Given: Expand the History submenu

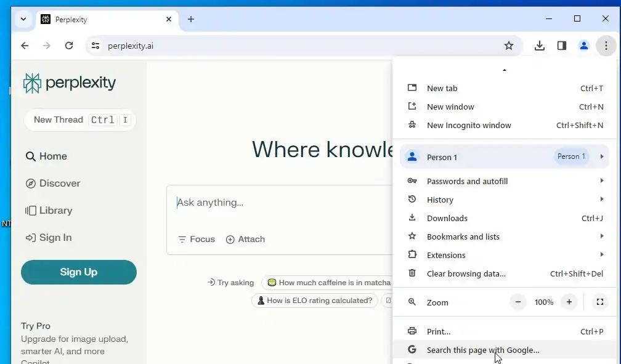Looking at the screenshot, I should click(504, 200).
